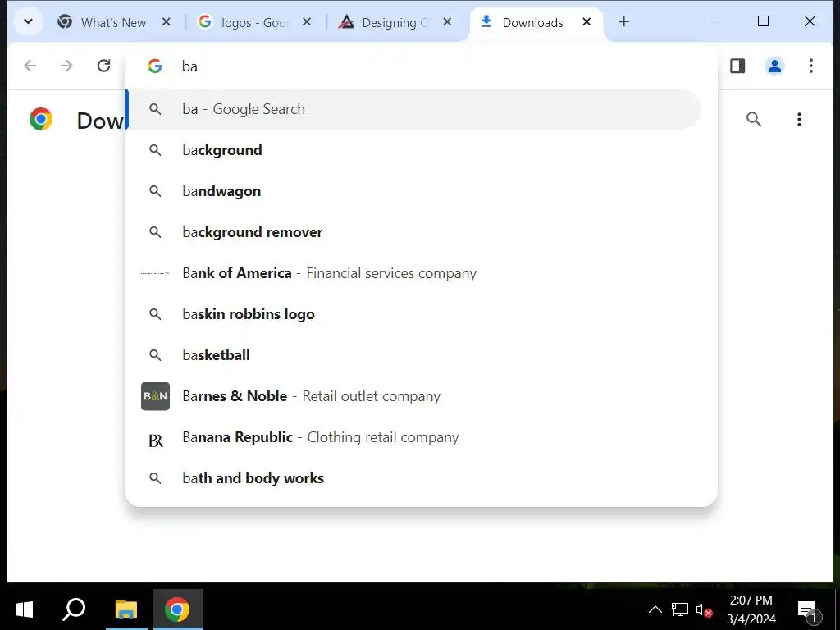Screen dimensions: 840x630
Task: Click the address bar containing 'ba'
Action: pos(421,66)
